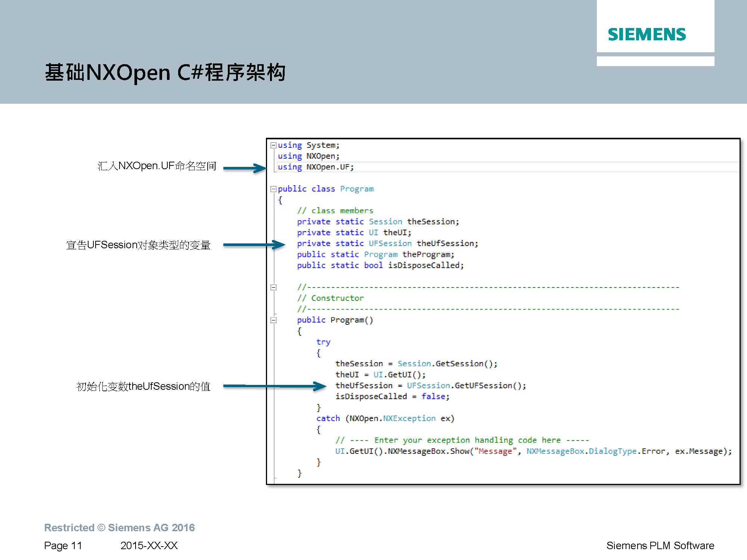This screenshot has width=747, height=560.
Task: Click 'public static Program theProgram;' line
Action: pos(376,255)
